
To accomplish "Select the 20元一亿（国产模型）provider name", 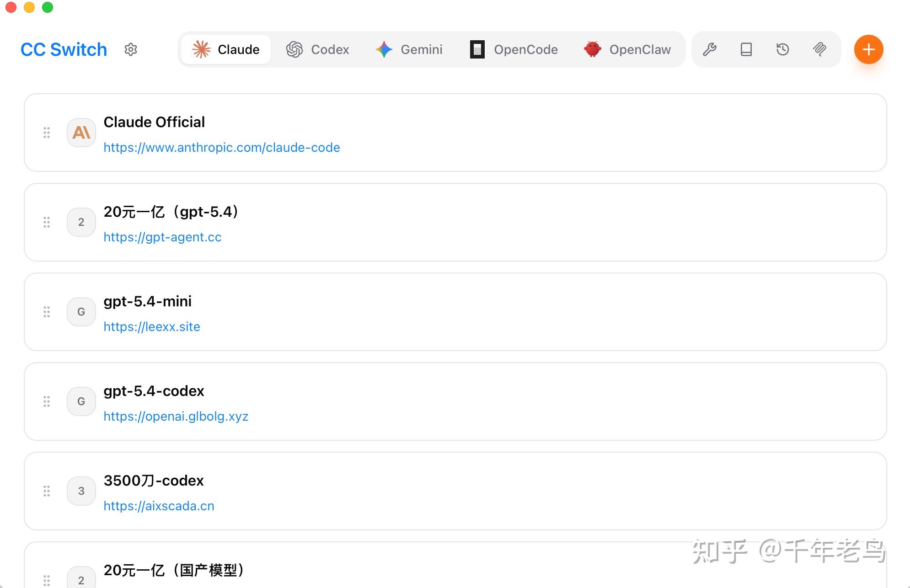I will click(x=175, y=570).
